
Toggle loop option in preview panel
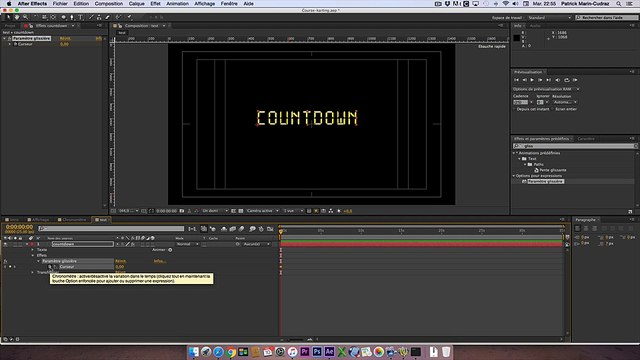click(x=567, y=80)
